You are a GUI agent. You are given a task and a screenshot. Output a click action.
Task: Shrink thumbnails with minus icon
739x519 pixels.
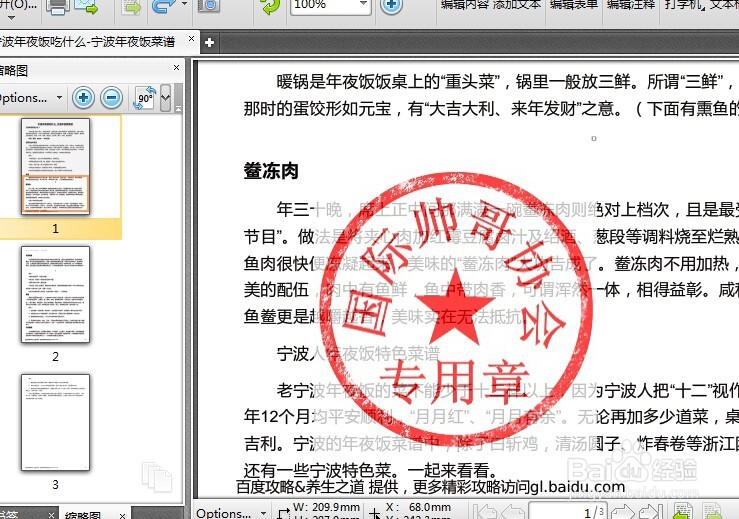(111, 98)
